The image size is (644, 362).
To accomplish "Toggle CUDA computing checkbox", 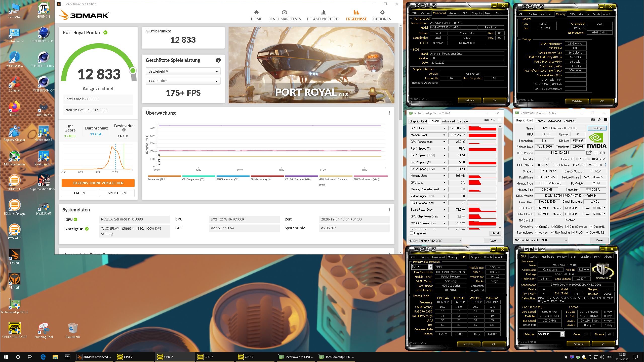I will coord(553,227).
